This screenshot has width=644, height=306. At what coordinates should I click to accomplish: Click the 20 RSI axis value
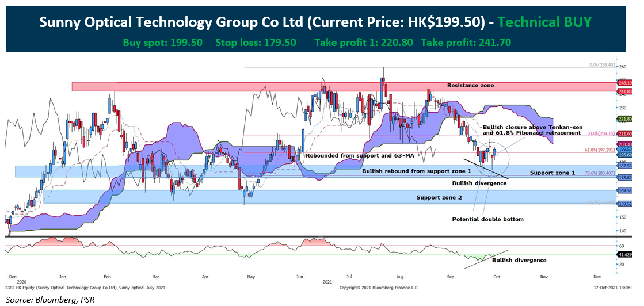click(x=622, y=264)
